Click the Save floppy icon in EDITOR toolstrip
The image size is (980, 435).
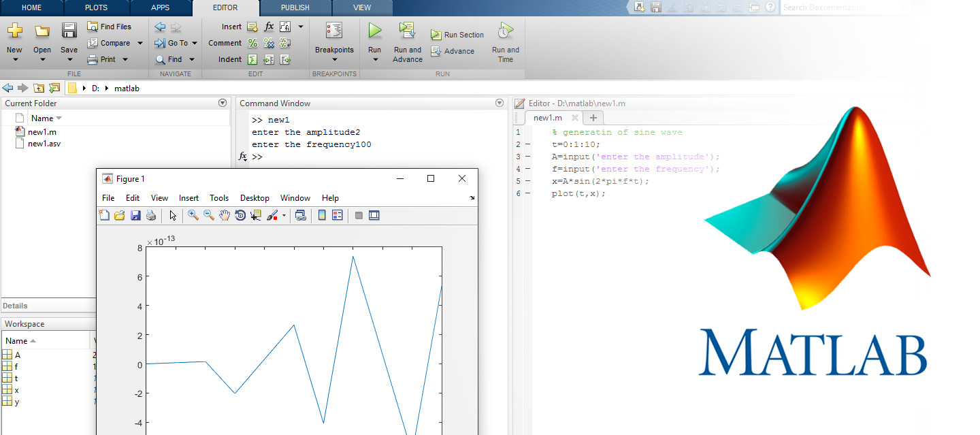(69, 31)
